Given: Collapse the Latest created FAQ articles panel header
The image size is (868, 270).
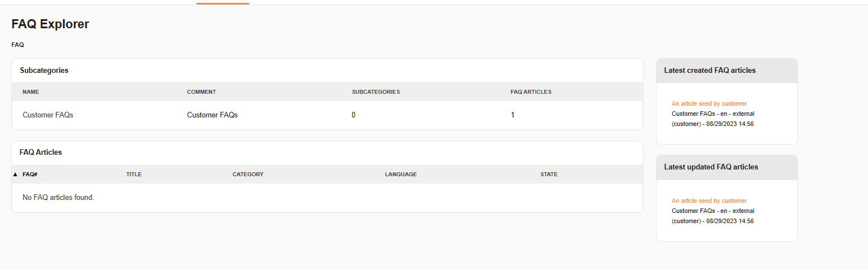Looking at the screenshot, I should (x=710, y=71).
